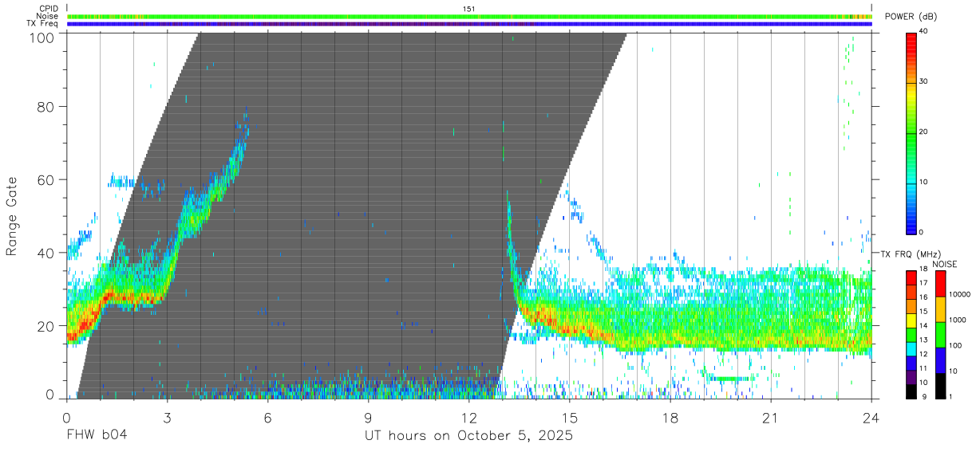Viewport: 980px width, 452px height.
Task: Click the red top of the power colorbar
Action: click(x=911, y=37)
